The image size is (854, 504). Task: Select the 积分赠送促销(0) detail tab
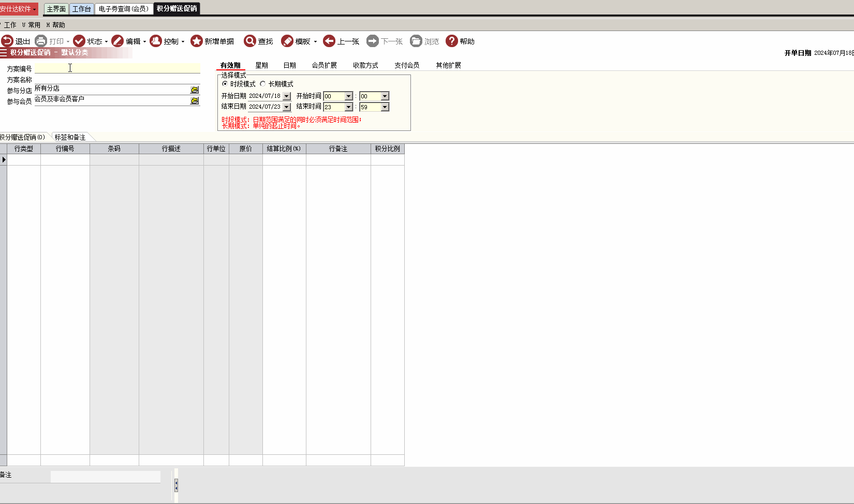pyautogui.click(x=23, y=137)
